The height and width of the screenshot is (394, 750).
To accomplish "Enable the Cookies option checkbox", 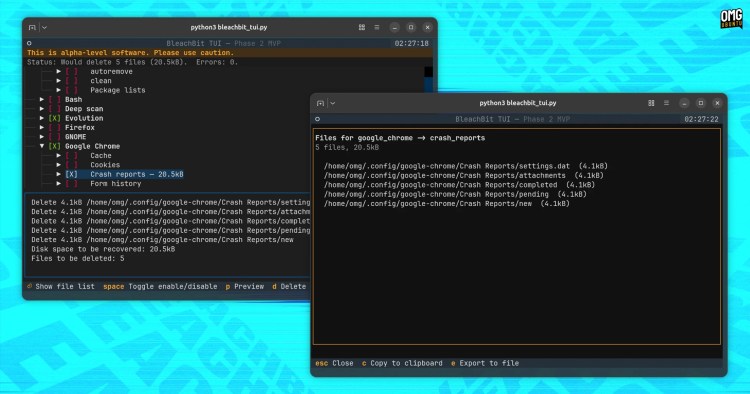I will pos(72,165).
